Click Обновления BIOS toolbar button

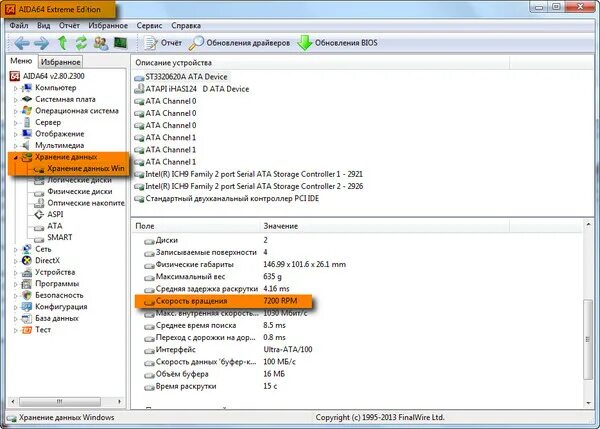tap(338, 43)
